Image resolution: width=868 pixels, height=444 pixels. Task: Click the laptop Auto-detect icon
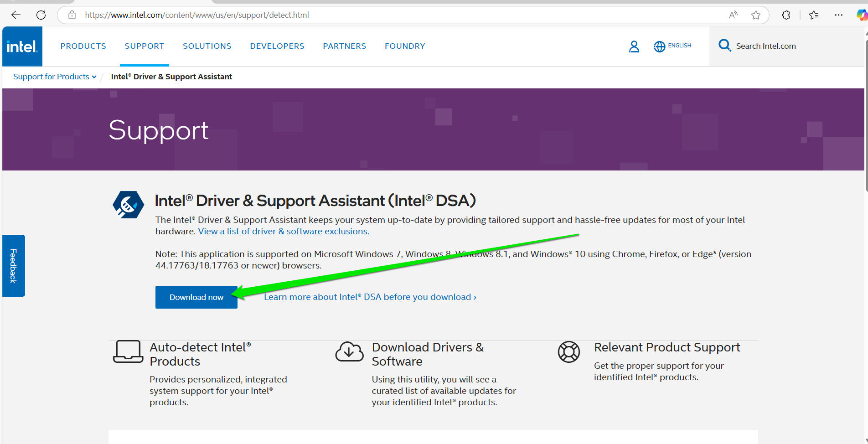pos(128,351)
